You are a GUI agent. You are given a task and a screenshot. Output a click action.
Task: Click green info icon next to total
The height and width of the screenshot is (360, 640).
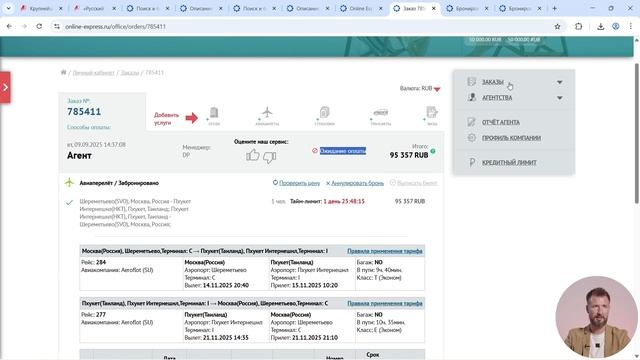(x=433, y=151)
